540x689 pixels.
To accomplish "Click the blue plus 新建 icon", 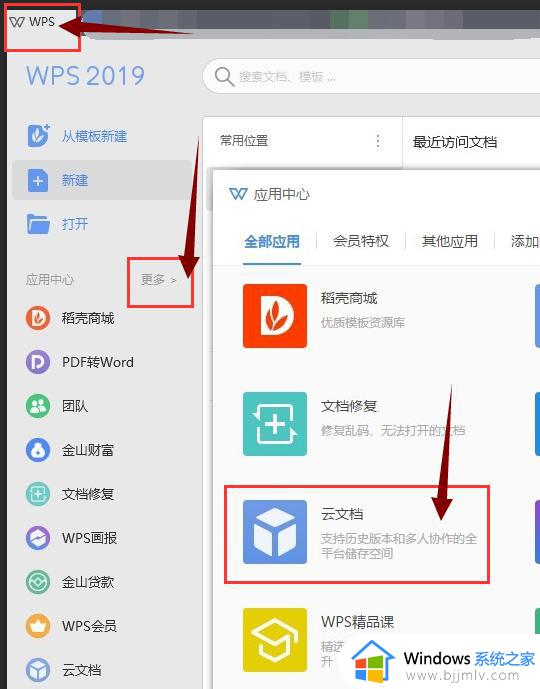I will 38,180.
